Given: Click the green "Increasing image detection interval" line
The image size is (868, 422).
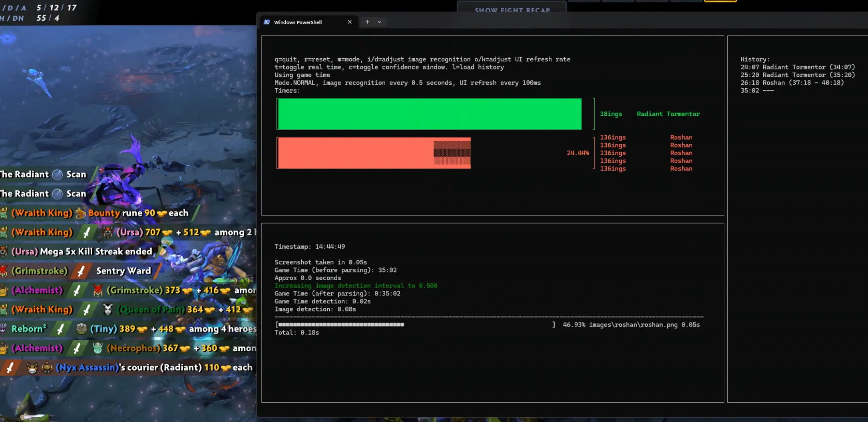Looking at the screenshot, I should (x=356, y=285).
